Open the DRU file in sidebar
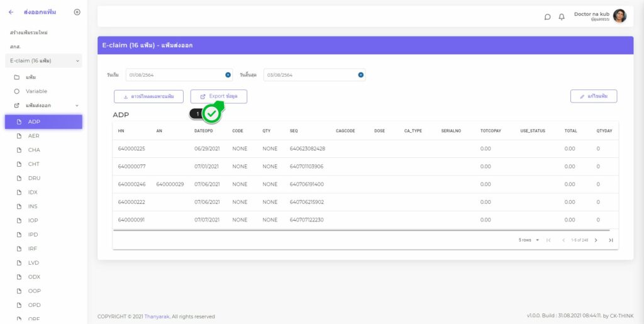 point(34,178)
